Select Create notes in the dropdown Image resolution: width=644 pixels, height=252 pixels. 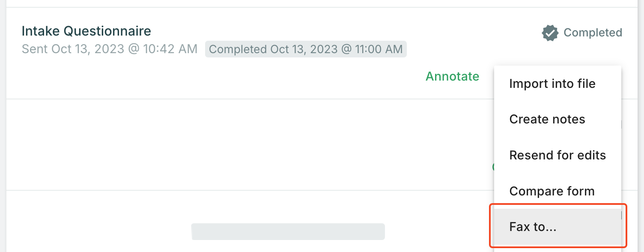pos(547,119)
